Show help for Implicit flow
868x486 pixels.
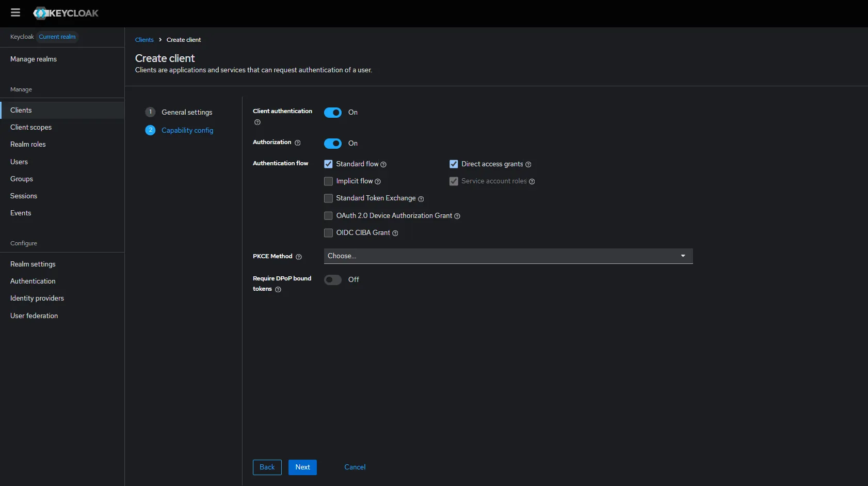[x=378, y=181]
